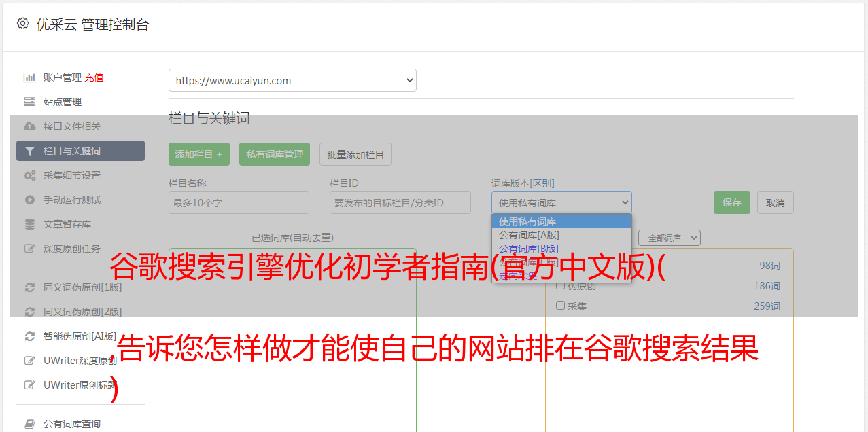Click the refresh icon for 智能伪原创[AI版]
The image size is (868, 432).
coord(29,336)
